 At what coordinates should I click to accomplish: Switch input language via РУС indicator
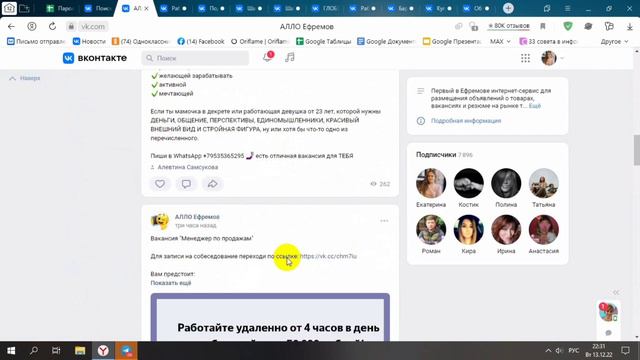[573, 351]
